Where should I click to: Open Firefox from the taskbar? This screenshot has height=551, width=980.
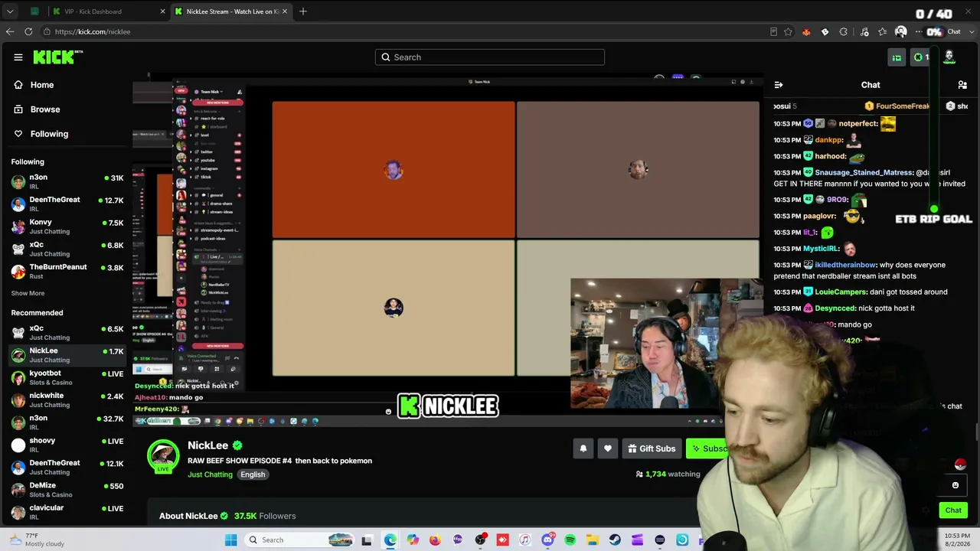point(435,540)
